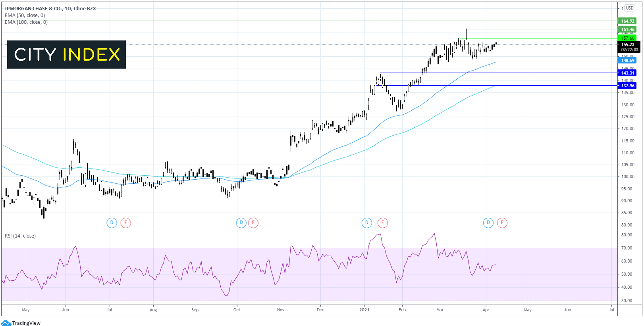Click the TradingView logo

click(x=21, y=323)
